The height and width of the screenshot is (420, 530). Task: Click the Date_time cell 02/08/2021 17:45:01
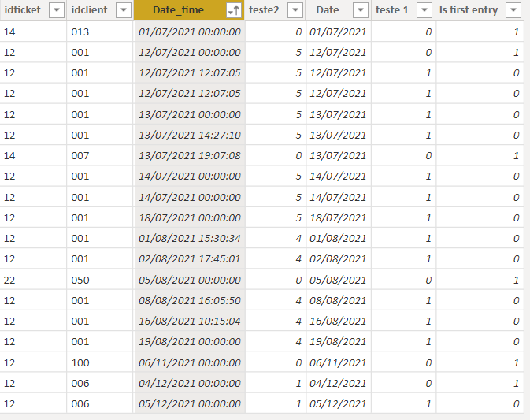pos(190,259)
